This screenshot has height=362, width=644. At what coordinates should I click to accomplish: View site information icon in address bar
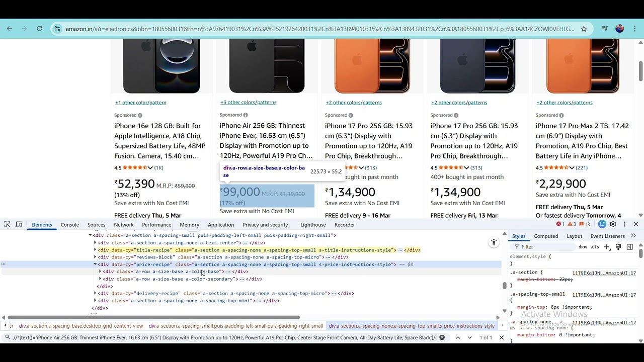coord(57,29)
